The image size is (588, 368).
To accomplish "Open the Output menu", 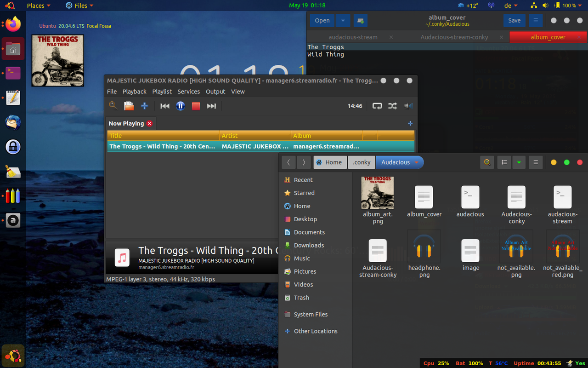I will click(x=215, y=92).
